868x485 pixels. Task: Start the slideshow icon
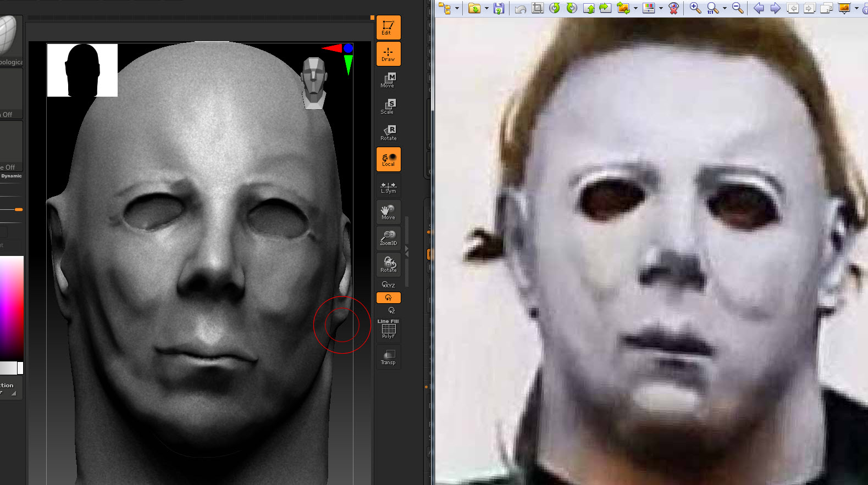coord(844,8)
